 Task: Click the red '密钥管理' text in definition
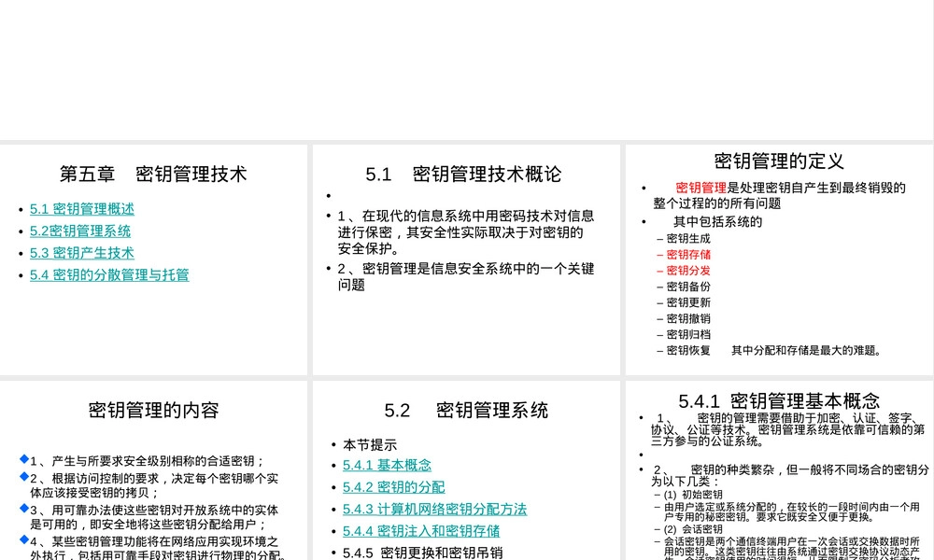[701, 188]
